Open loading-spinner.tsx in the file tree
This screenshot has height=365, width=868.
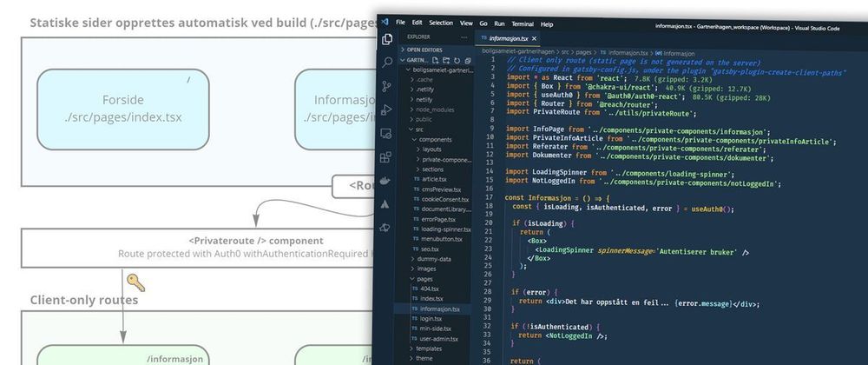[x=442, y=229]
